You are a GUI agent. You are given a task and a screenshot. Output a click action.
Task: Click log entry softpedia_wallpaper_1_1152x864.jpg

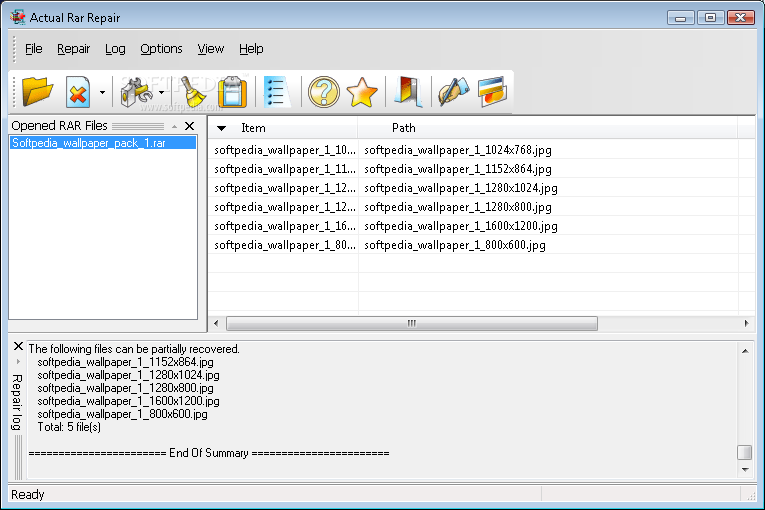point(125,362)
